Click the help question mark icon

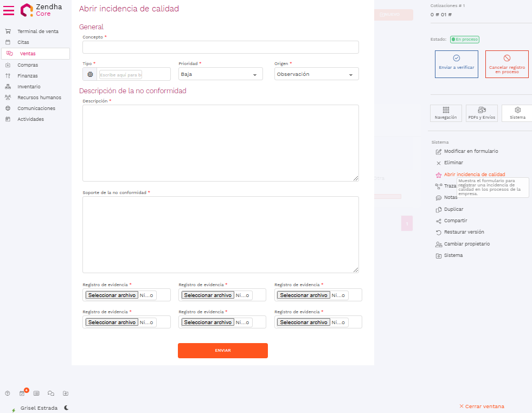[8, 393]
